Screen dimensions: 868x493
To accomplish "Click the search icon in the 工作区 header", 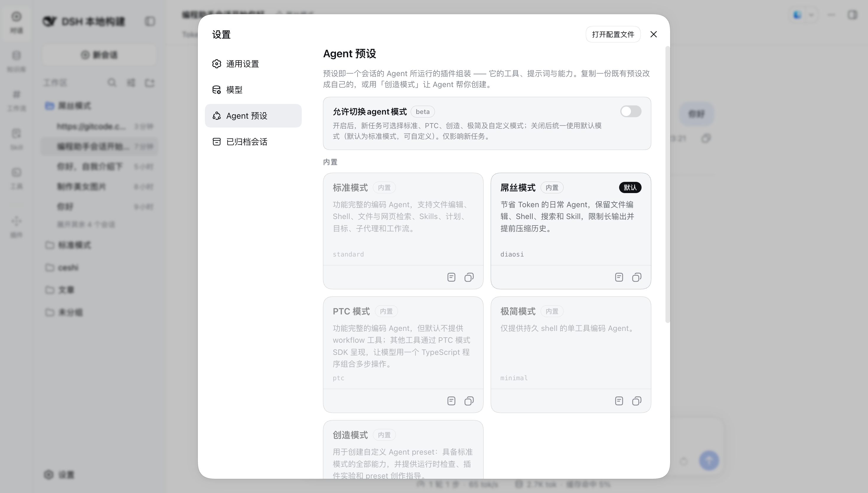I will pos(112,83).
